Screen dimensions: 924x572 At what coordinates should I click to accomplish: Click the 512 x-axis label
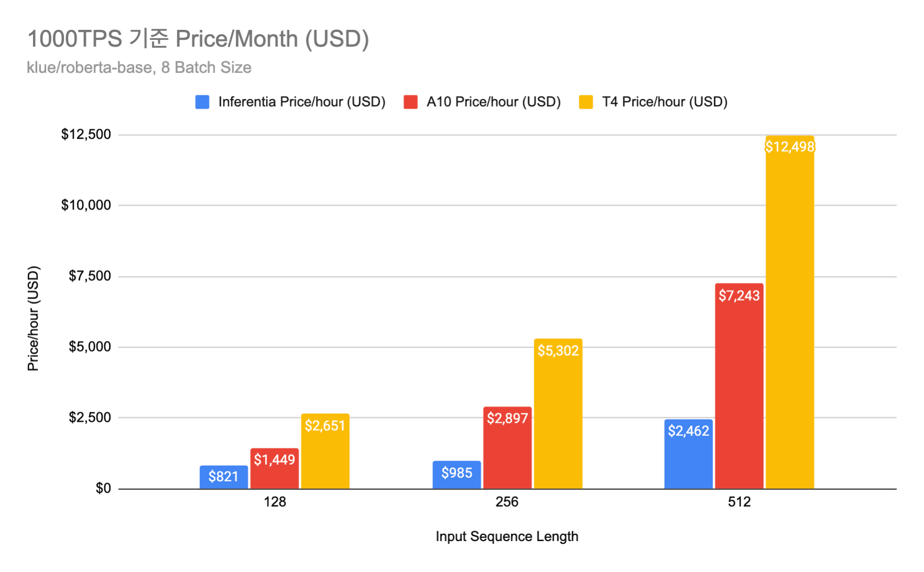click(739, 502)
